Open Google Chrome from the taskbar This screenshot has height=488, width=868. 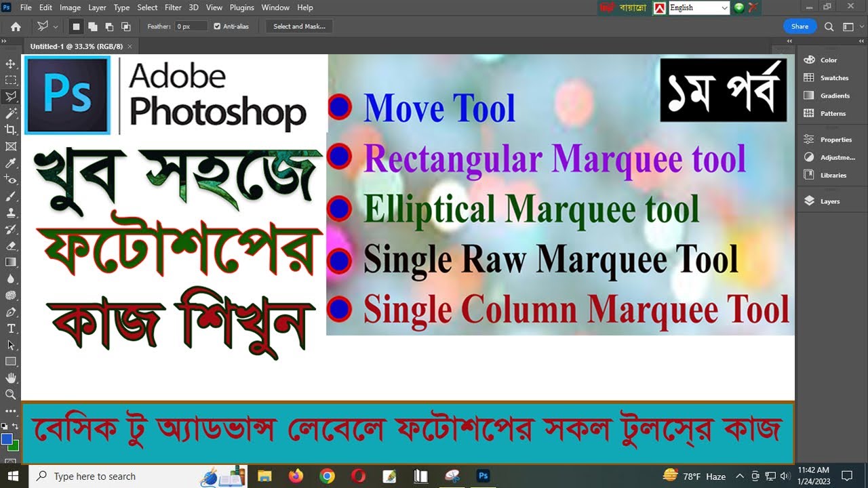tap(327, 476)
